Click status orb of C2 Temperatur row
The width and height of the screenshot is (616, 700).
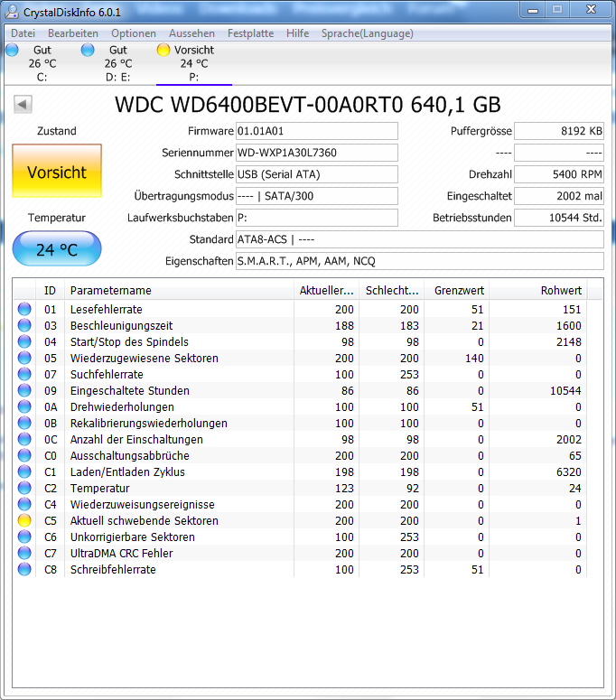24,488
